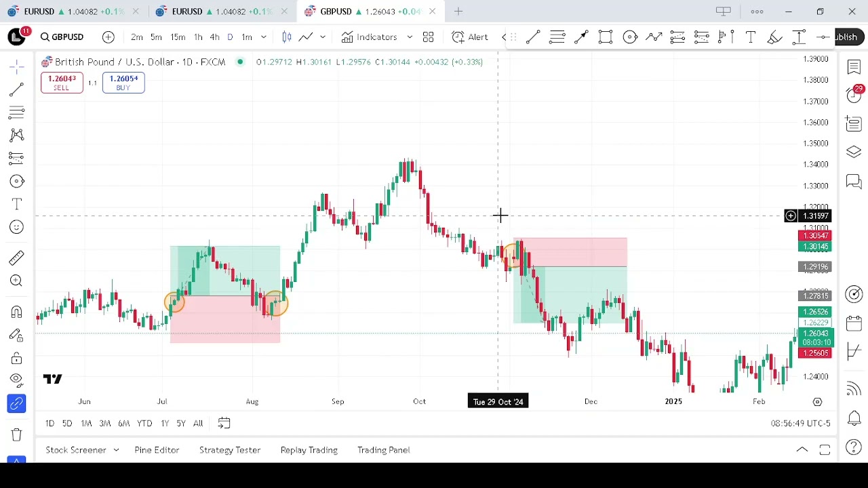This screenshot has height=488, width=868.
Task: Open chart settings gear on price axis
Action: (818, 402)
